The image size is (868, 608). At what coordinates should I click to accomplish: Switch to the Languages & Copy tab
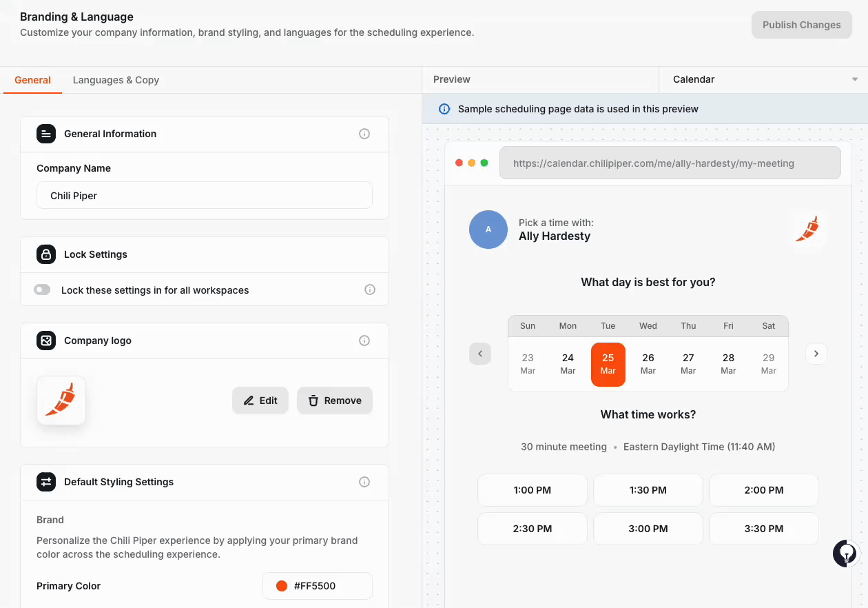coord(116,80)
